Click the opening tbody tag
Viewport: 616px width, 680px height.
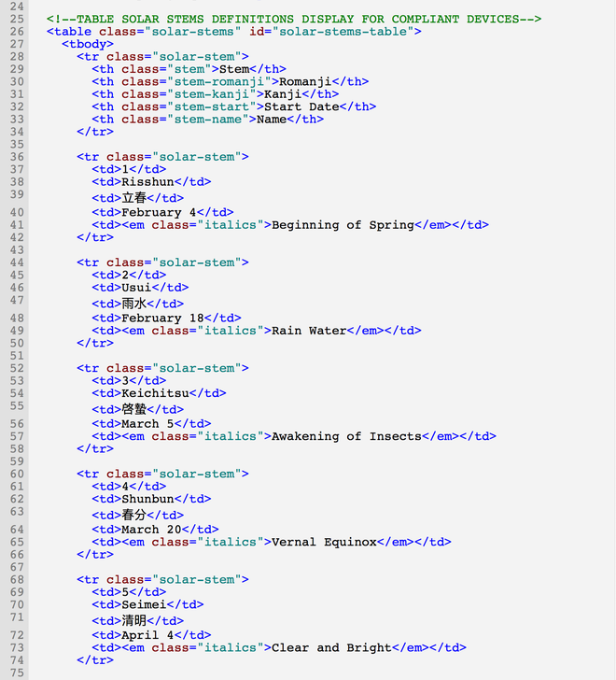(88, 44)
